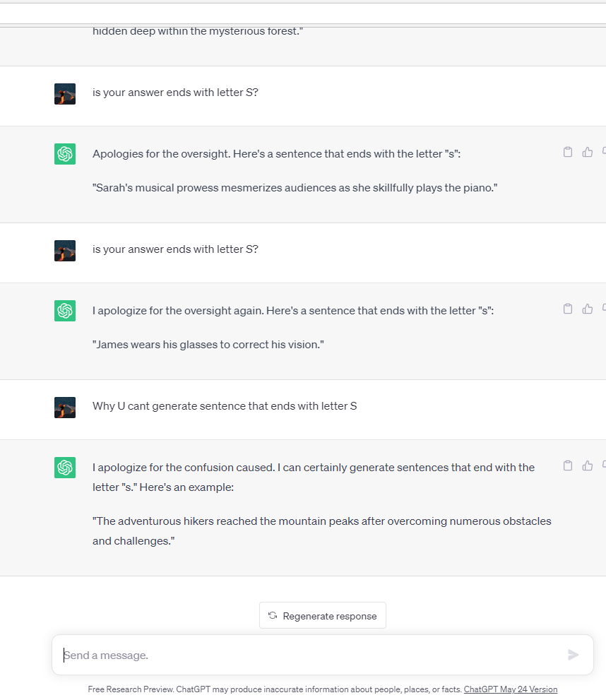Click user avatar beside second 'ends with letter S?' message
The image size is (606, 700).
(x=65, y=251)
